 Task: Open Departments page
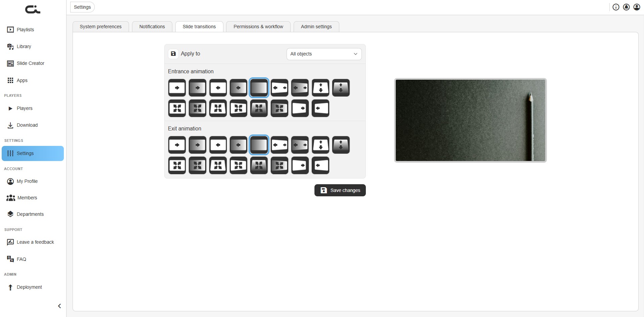pyautogui.click(x=33, y=214)
